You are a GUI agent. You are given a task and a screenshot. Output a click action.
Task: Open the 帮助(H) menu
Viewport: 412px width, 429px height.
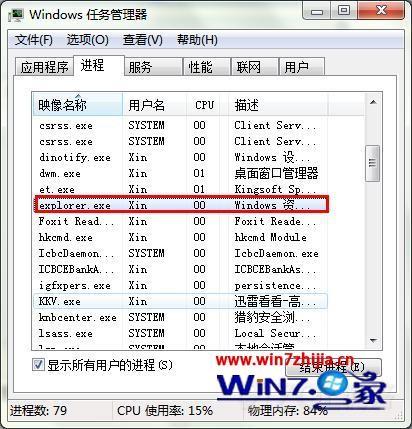click(x=197, y=40)
